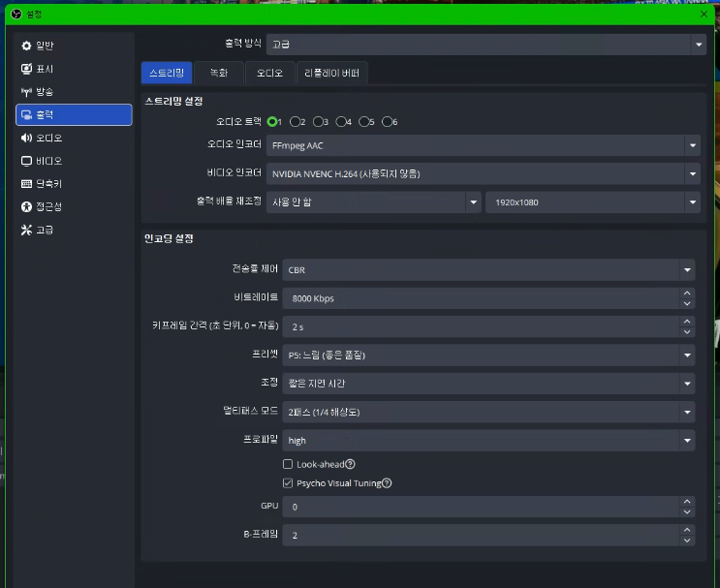Open the 단축키 (Hotkeys) settings section
This screenshot has height=588, width=720.
coord(48,184)
